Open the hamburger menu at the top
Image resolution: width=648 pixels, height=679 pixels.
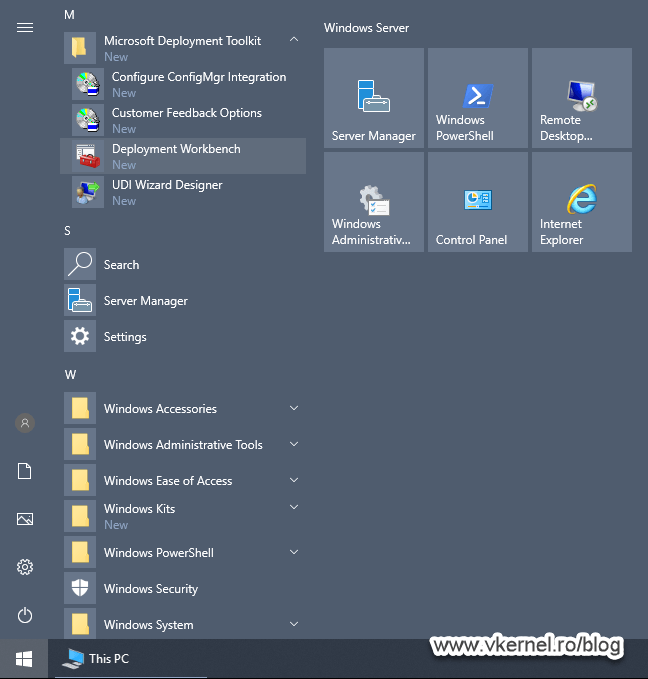pyautogui.click(x=25, y=28)
